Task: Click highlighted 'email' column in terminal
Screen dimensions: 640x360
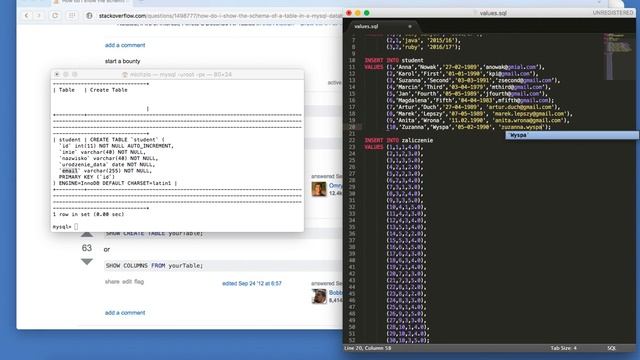Action: click(70, 171)
